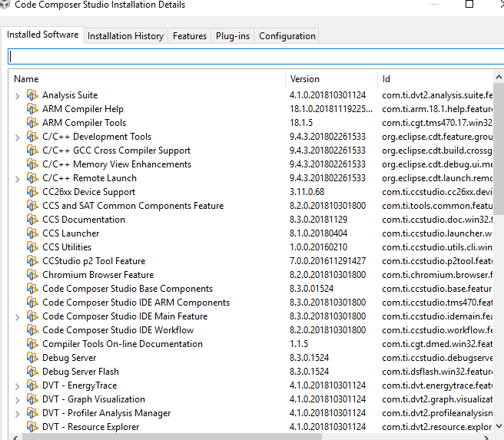The image size is (504, 440).
Task: Click the horizontal scrollbar left arrow
Action: tap(15, 437)
